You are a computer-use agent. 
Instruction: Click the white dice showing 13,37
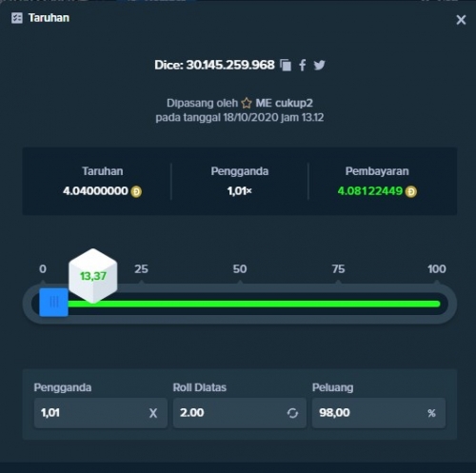[93, 276]
